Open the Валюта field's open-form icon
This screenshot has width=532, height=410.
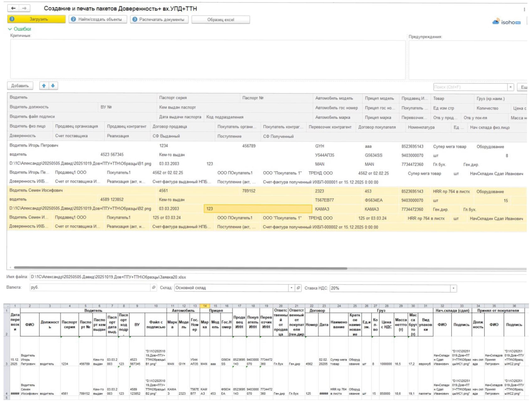[153, 287]
